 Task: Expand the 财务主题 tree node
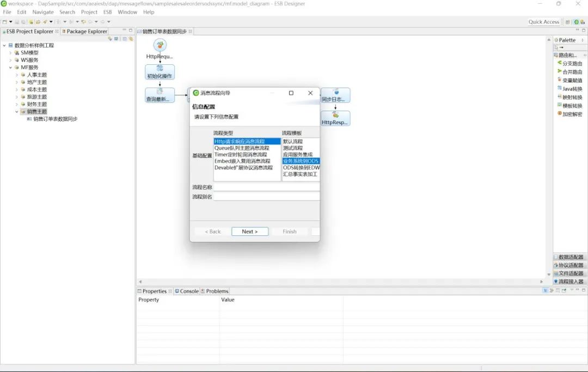tap(16, 104)
